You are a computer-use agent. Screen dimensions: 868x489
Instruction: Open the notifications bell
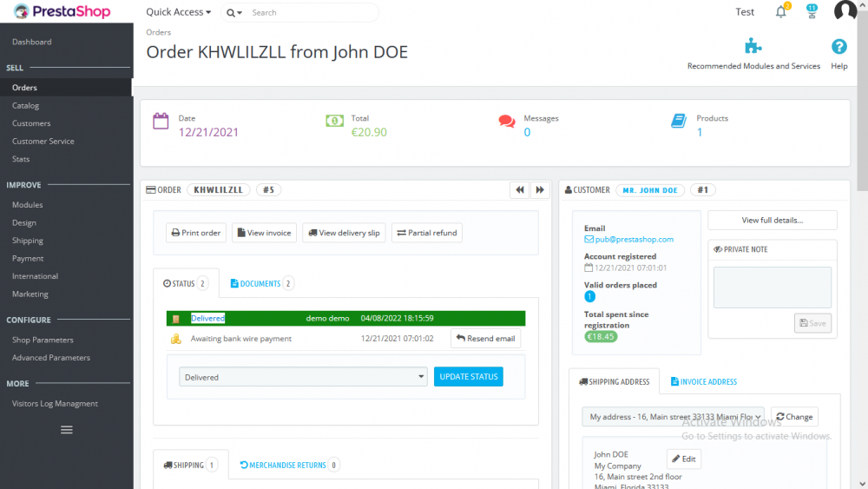781,11
